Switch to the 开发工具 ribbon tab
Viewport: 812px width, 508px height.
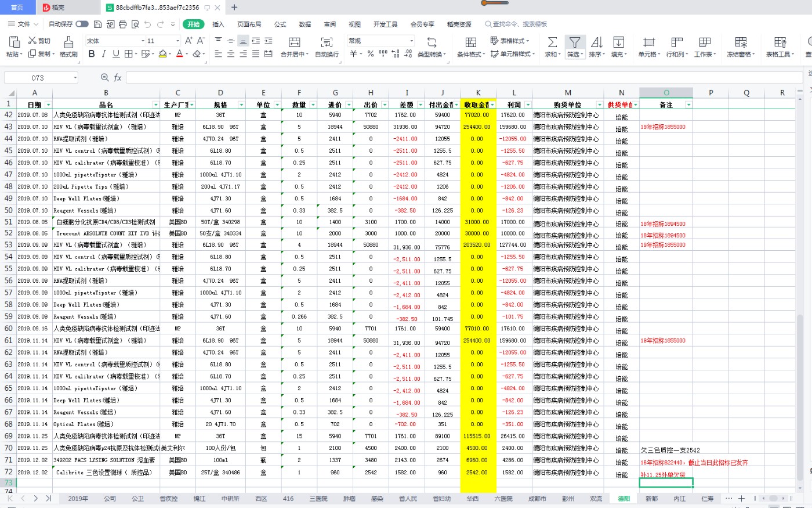click(x=385, y=24)
